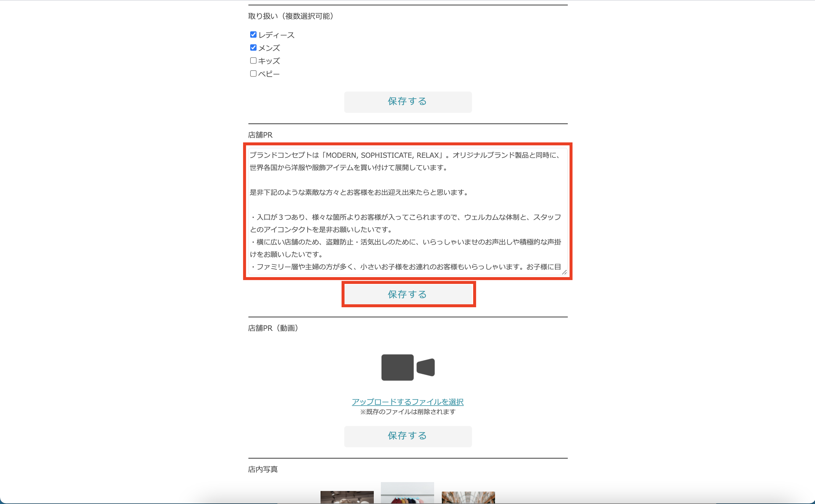
Task: Enable the キッズ checkbox
Action: click(253, 60)
